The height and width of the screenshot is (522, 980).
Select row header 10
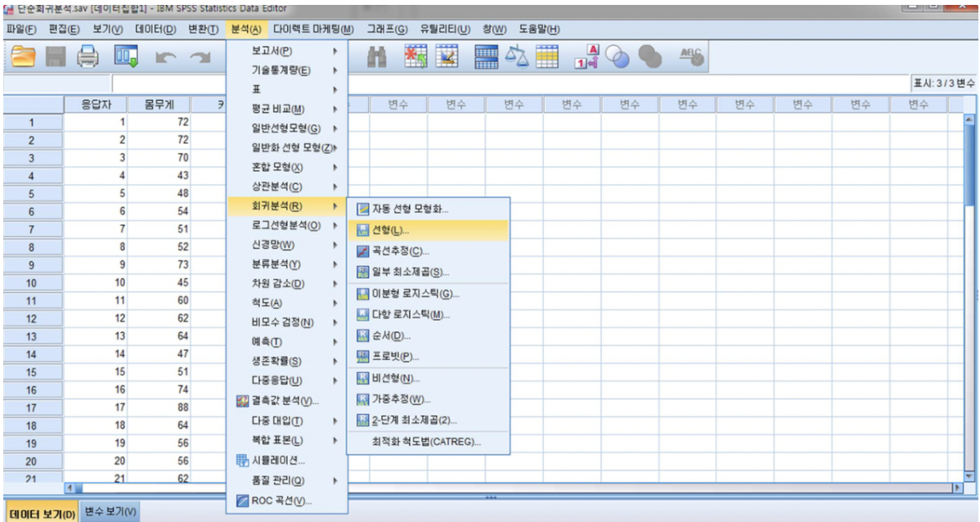coord(31,282)
